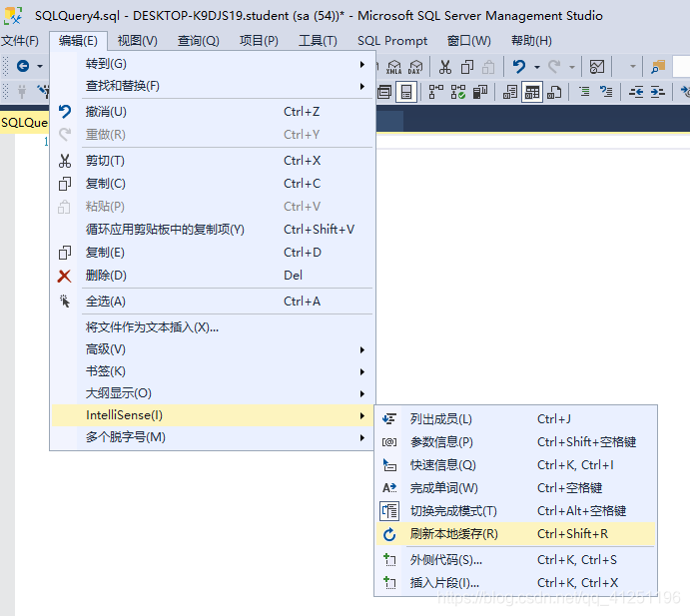Click the blue Undo arrow in toolbar
This screenshot has width=690, height=616.
[519, 67]
